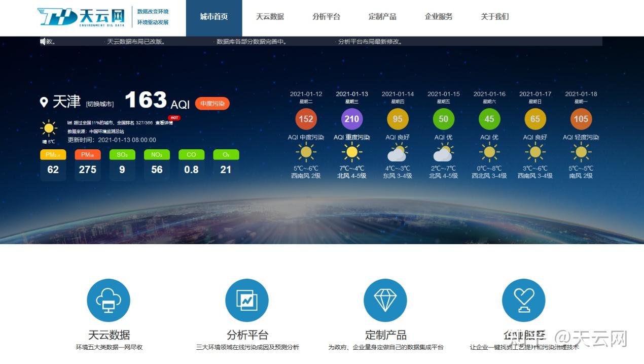
Task: Click notice 数据库各部分数据完善中。
Action: pyautogui.click(x=252, y=42)
